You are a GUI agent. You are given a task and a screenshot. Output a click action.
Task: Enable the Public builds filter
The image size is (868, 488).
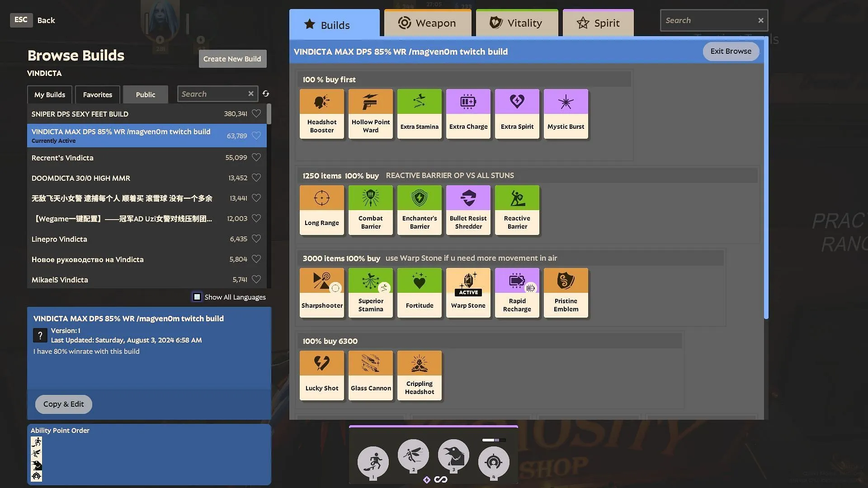click(146, 94)
